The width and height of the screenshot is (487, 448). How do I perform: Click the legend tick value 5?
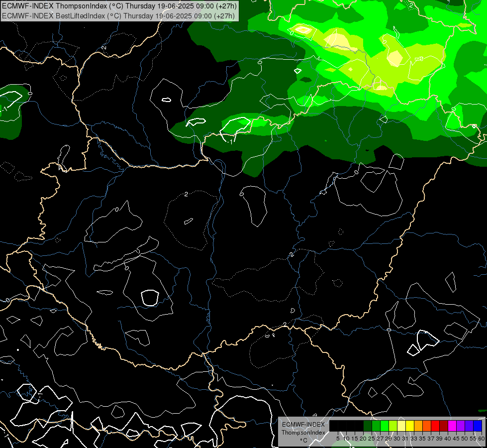point(338,439)
